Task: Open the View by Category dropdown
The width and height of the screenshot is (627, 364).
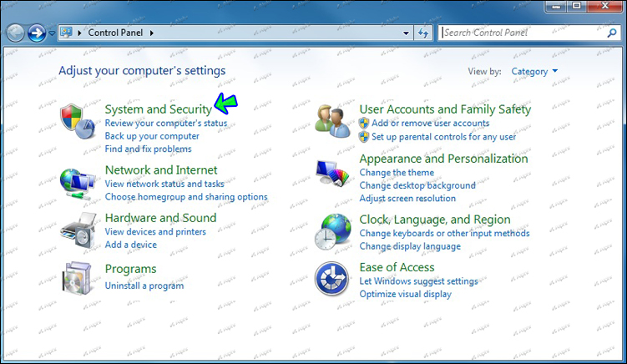Action: click(x=534, y=72)
